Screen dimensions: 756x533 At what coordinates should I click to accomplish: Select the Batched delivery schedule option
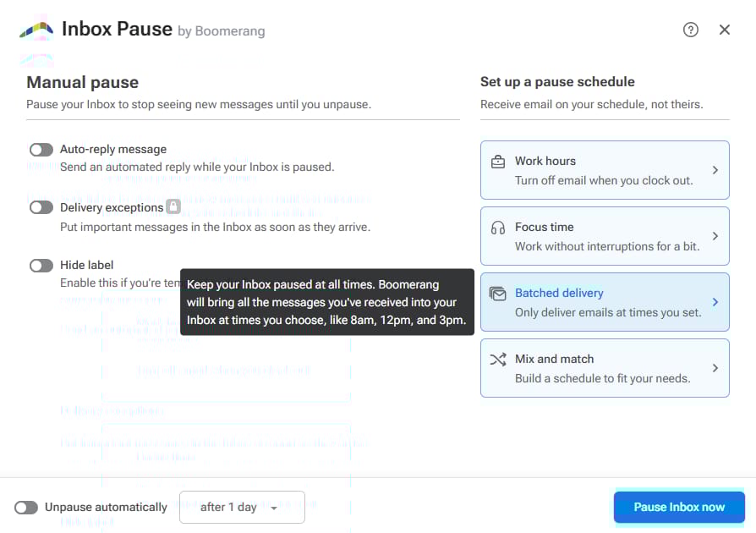(605, 302)
